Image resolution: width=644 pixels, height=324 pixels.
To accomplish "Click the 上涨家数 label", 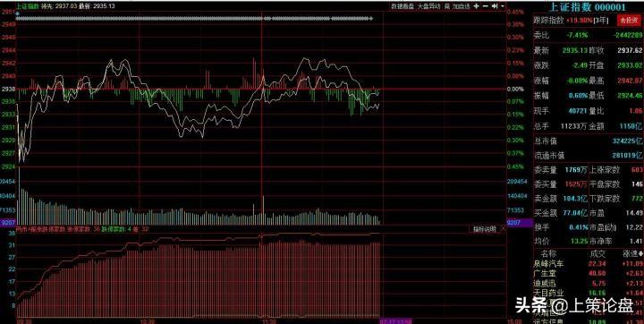I will tap(605, 170).
